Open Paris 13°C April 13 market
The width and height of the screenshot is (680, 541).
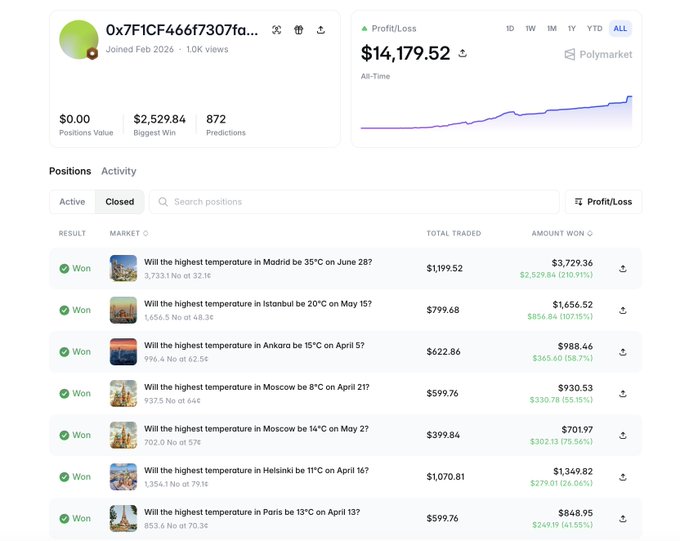click(252, 512)
